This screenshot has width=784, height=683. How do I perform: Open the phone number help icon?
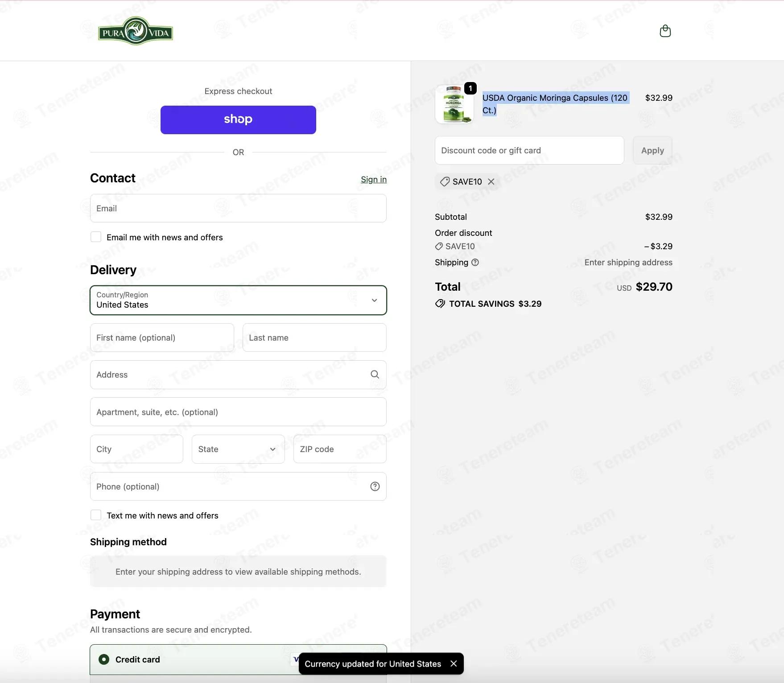375,486
